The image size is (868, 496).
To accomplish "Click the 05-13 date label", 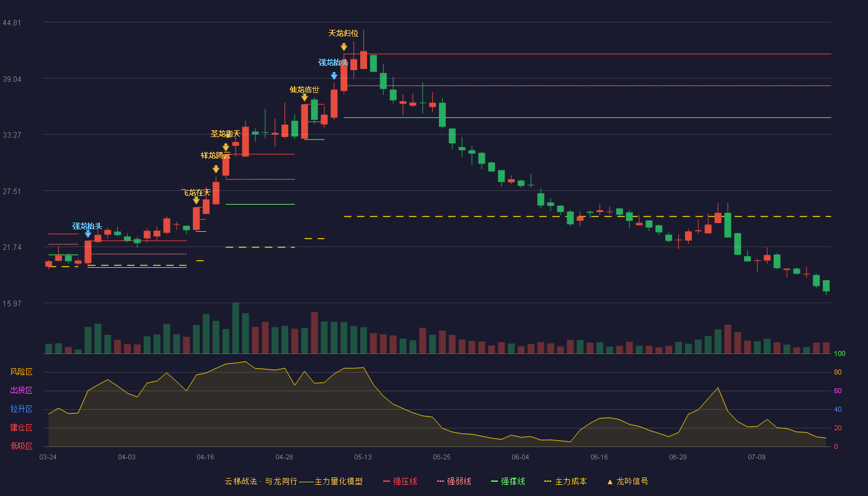I will (x=363, y=457).
